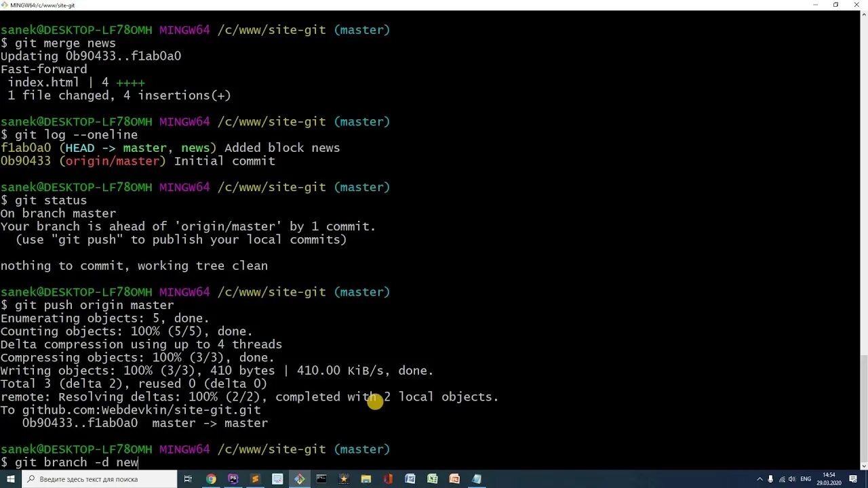Open the Microsoft Office taskbar icon
Viewport: 868px width, 488px height.
point(388,479)
